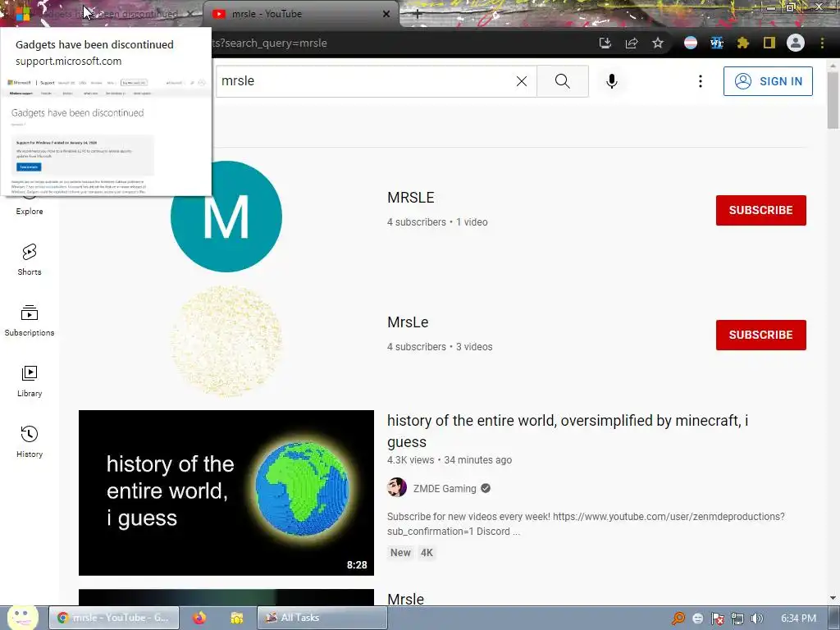Click the share page icon in address bar
Viewport: 840px width, 630px height.
632,43
